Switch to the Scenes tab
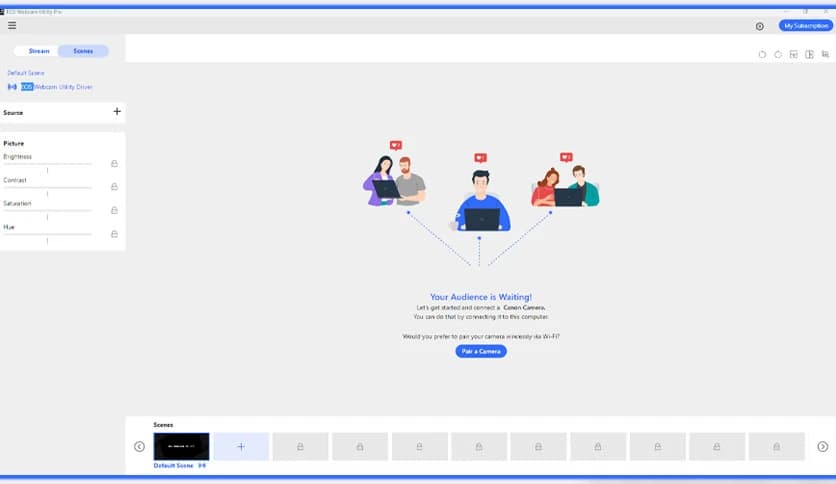 click(x=83, y=51)
